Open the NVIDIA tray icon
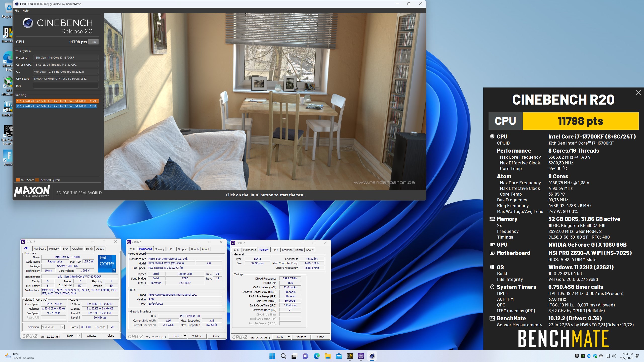This screenshot has height=362, width=644. click(x=583, y=356)
